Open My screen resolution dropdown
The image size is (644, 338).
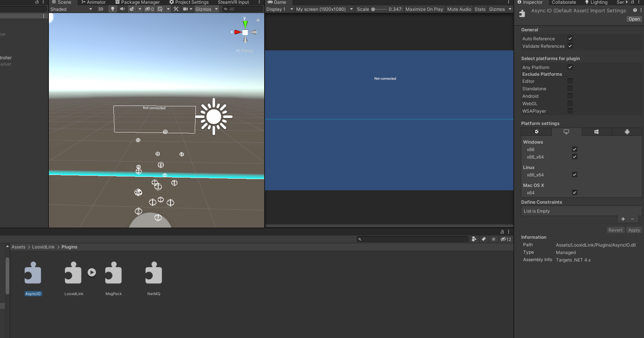tap(325, 9)
